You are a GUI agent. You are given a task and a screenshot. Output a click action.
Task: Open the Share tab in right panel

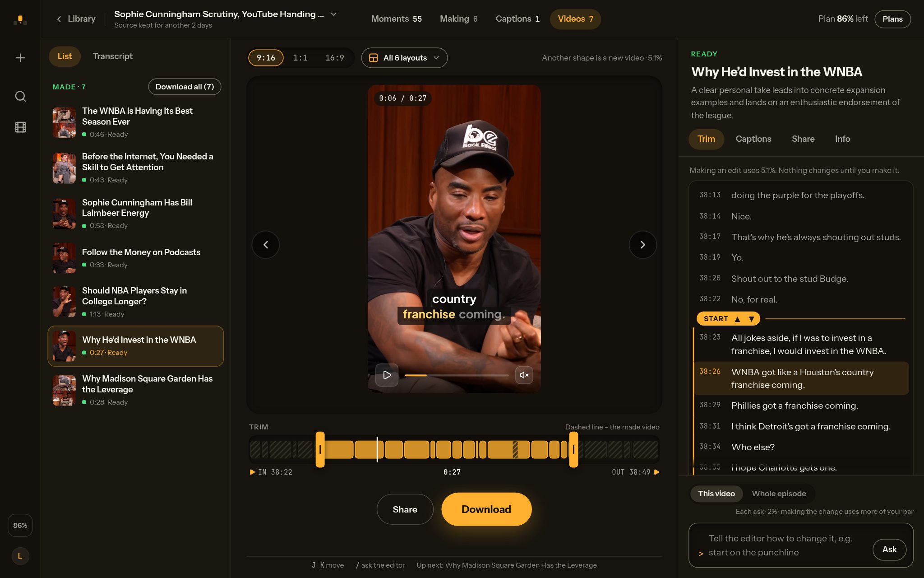803,139
